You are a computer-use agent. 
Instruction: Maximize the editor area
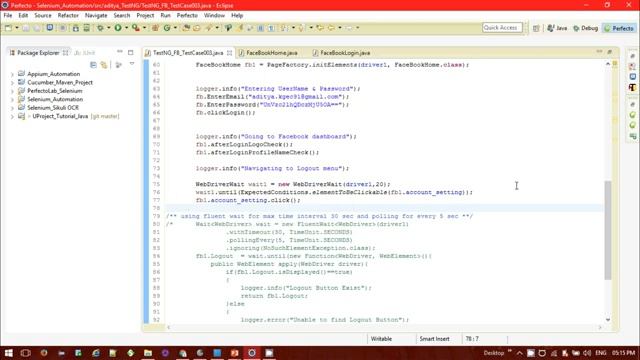click(610, 52)
